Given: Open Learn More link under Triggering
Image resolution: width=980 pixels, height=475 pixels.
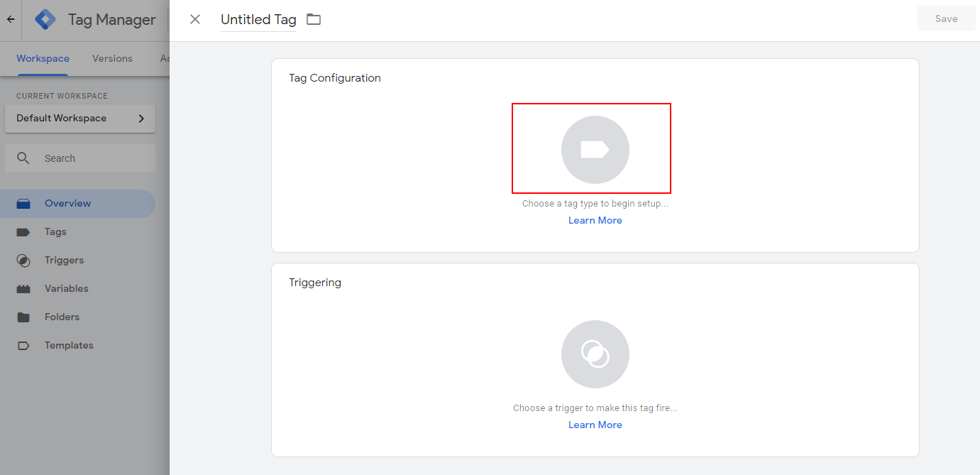Looking at the screenshot, I should 595,425.
